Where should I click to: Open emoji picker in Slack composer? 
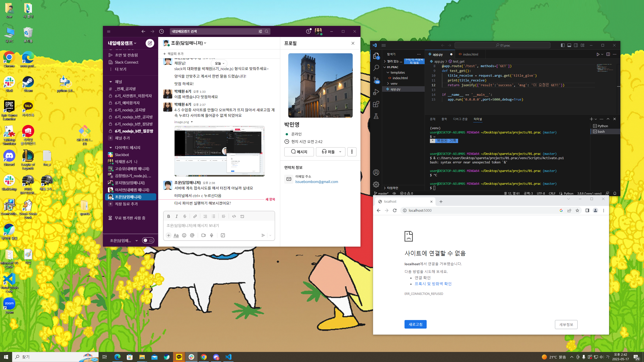[184, 235]
